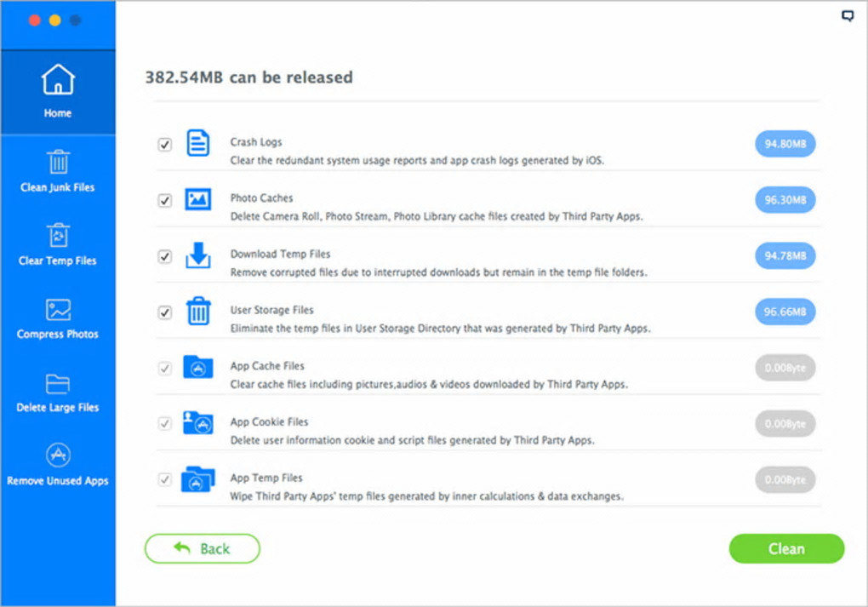Click the feedback chat icon
868x607 pixels.
click(847, 16)
